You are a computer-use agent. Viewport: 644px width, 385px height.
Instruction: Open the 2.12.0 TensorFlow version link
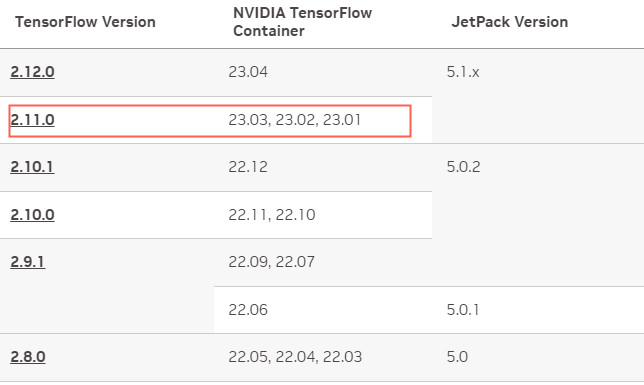point(32,72)
